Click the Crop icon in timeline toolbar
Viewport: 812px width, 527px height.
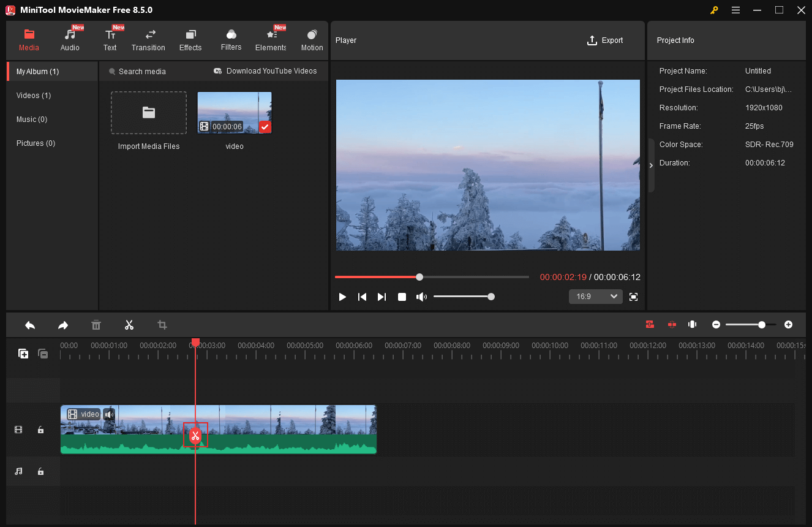(x=162, y=325)
